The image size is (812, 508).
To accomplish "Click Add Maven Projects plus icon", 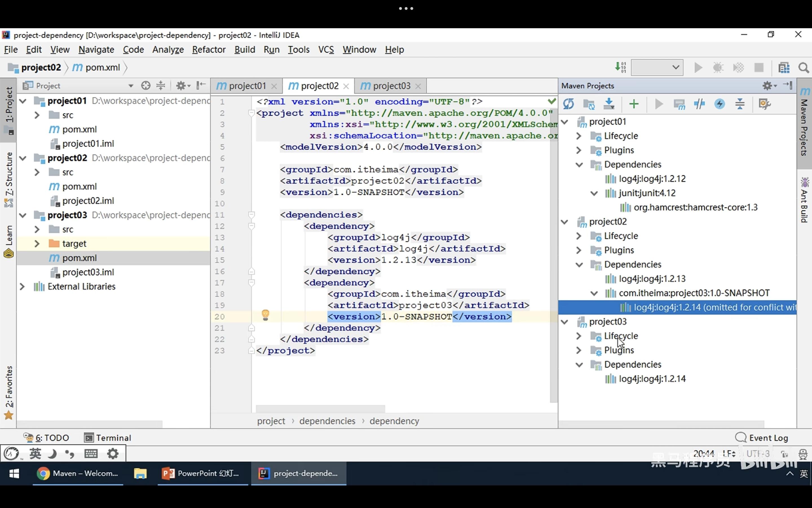I will pyautogui.click(x=634, y=104).
